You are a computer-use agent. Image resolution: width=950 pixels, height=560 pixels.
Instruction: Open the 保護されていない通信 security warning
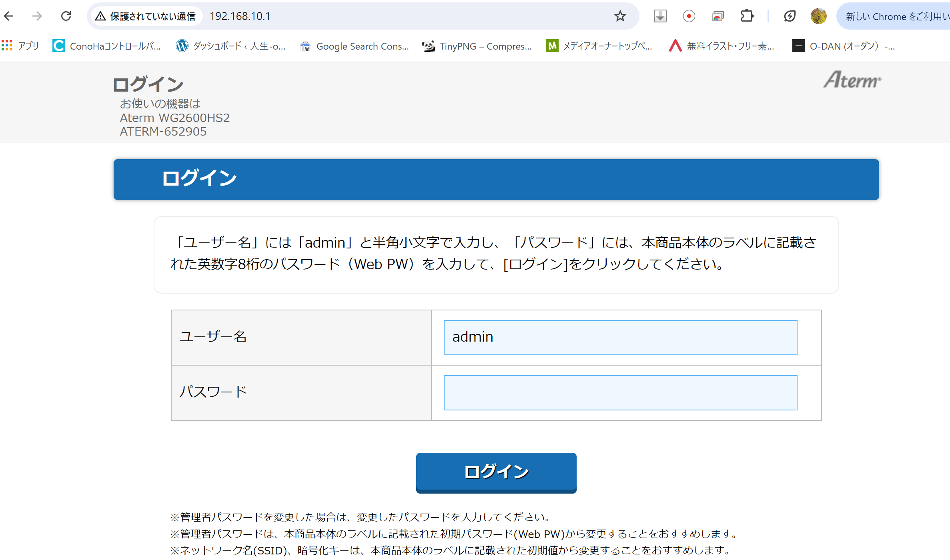(146, 16)
